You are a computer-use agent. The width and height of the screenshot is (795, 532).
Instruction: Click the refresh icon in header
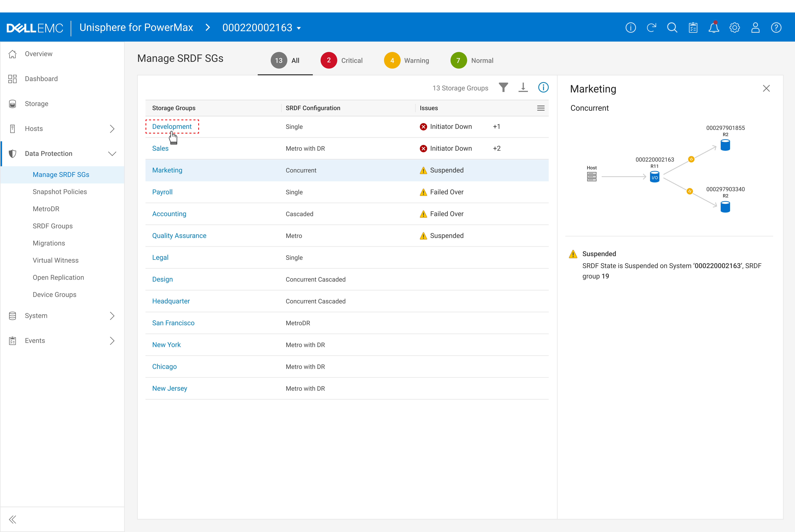(651, 28)
